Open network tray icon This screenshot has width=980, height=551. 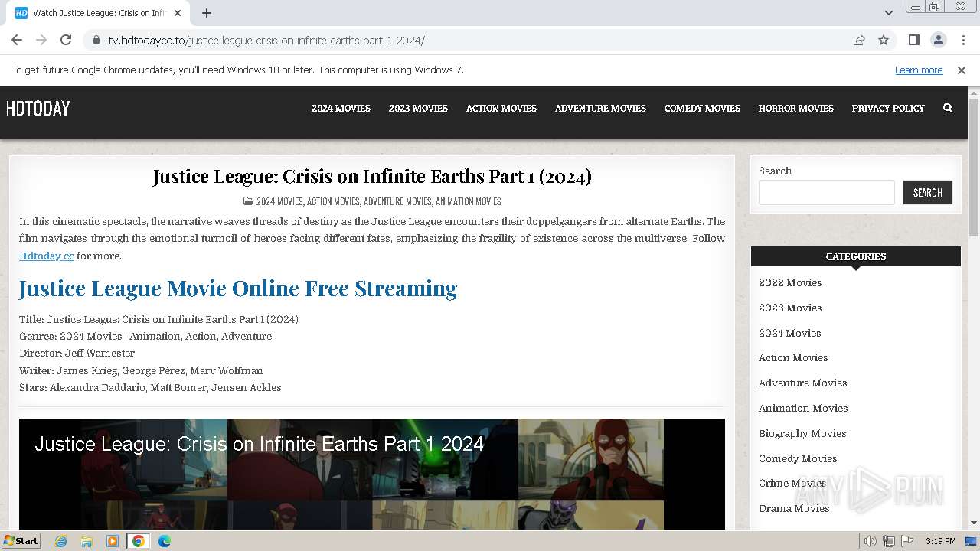click(x=889, y=541)
